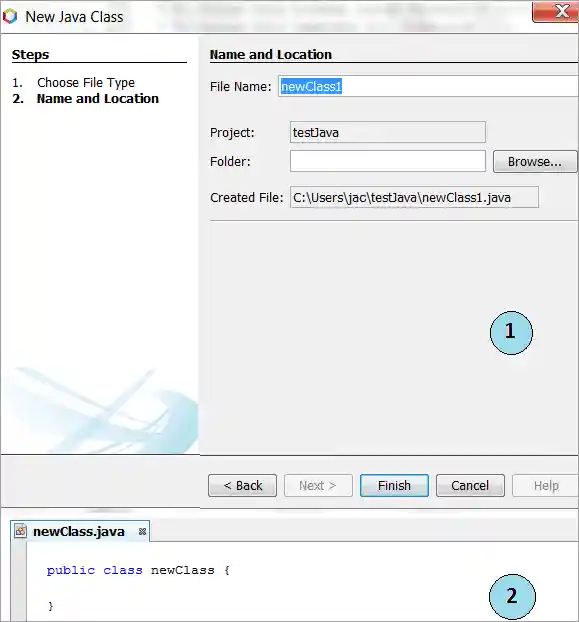Click the Name and Location heading

click(270, 54)
